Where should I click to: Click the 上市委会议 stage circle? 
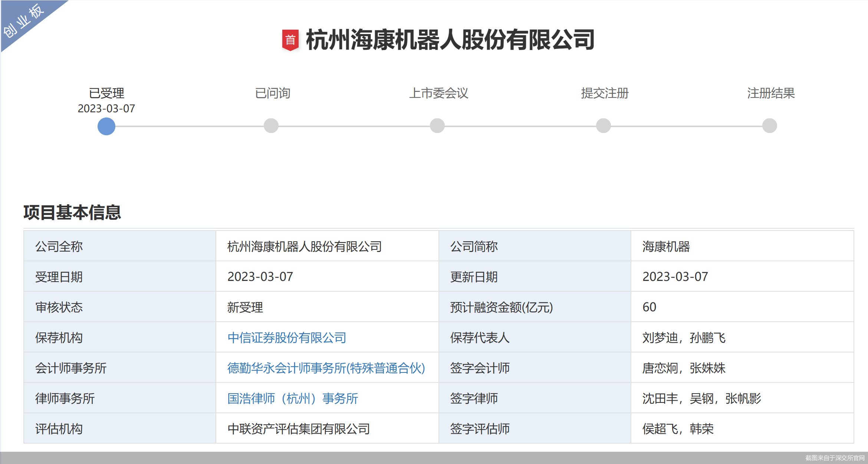click(x=437, y=126)
